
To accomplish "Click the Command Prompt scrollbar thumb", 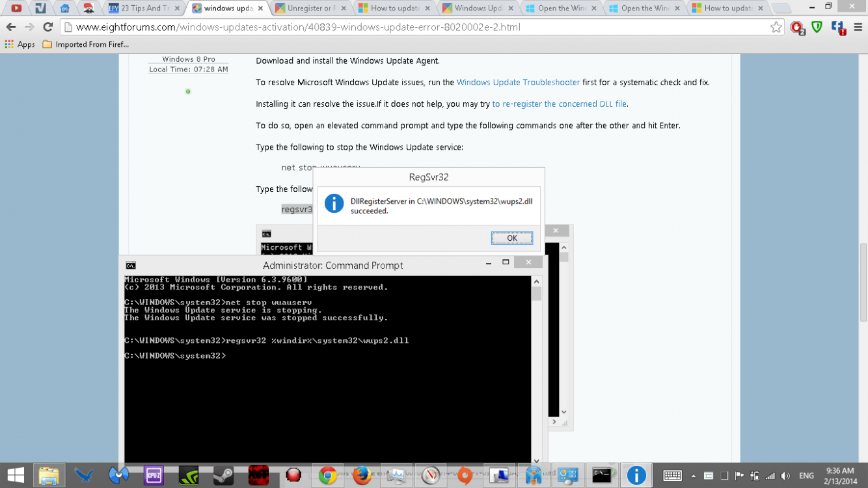I will click(x=536, y=293).
